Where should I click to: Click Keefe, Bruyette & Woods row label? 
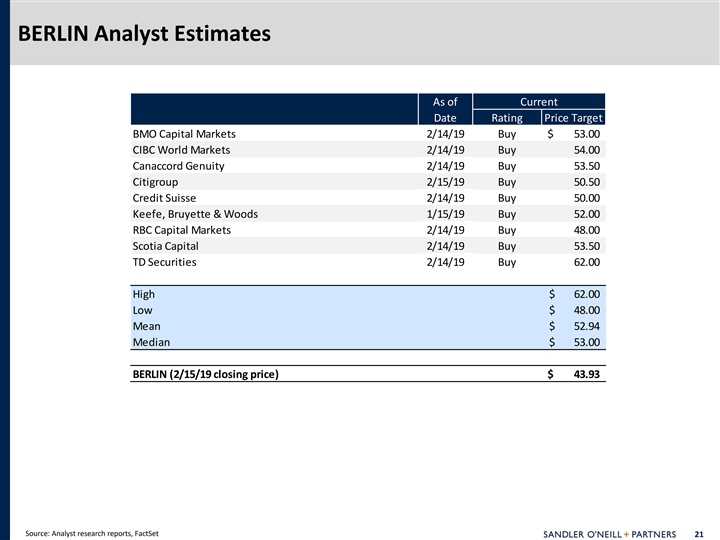tap(195, 214)
